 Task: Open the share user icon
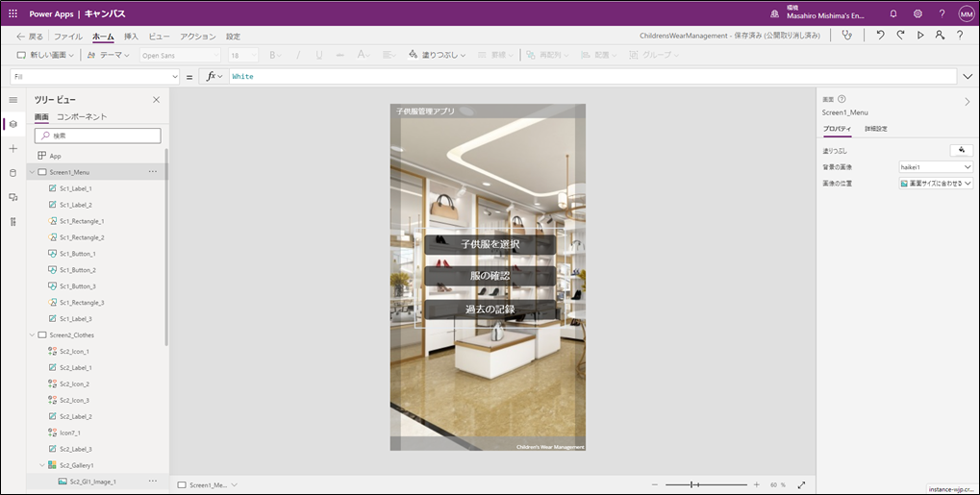(x=940, y=36)
